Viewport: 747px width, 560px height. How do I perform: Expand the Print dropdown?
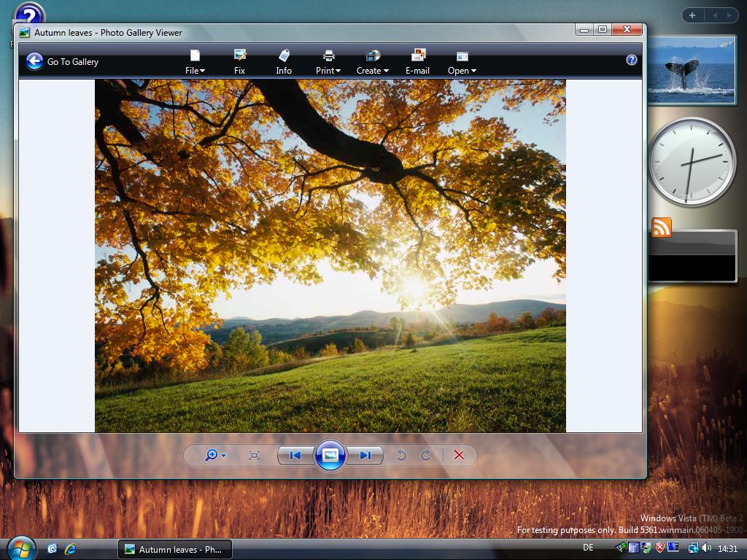[x=328, y=63]
